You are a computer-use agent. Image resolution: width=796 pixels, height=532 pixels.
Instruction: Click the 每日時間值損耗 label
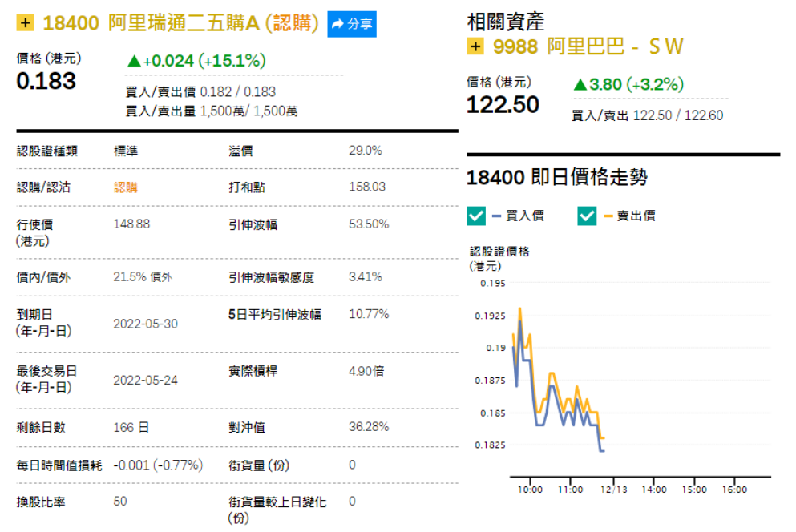(59, 465)
